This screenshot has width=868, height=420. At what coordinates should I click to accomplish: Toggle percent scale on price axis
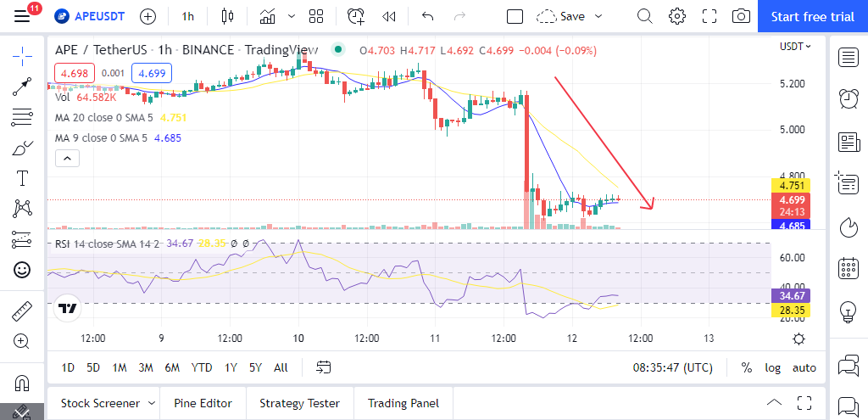pos(747,367)
